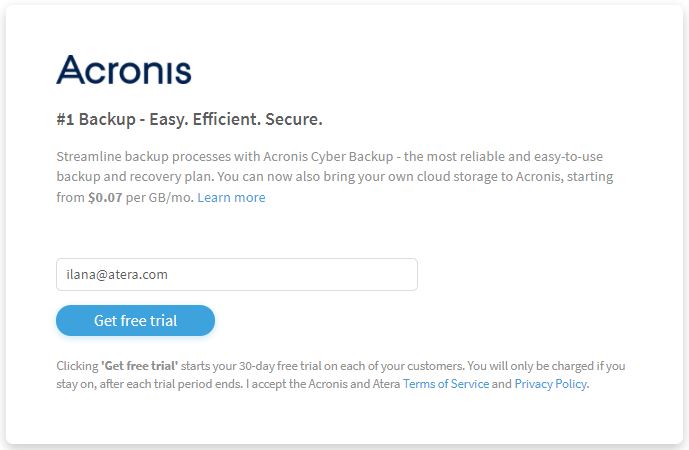This screenshot has height=450, width=689.
Task: Open the Terms of Service link
Action: tap(446, 384)
